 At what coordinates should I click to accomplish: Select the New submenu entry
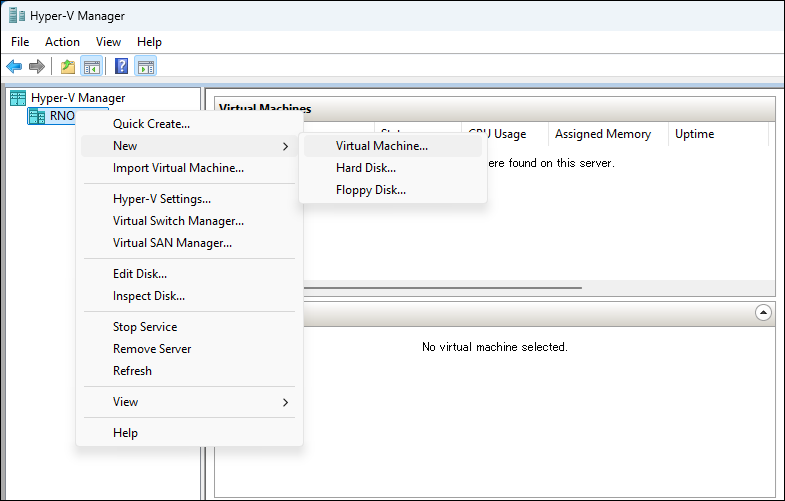tap(189, 146)
